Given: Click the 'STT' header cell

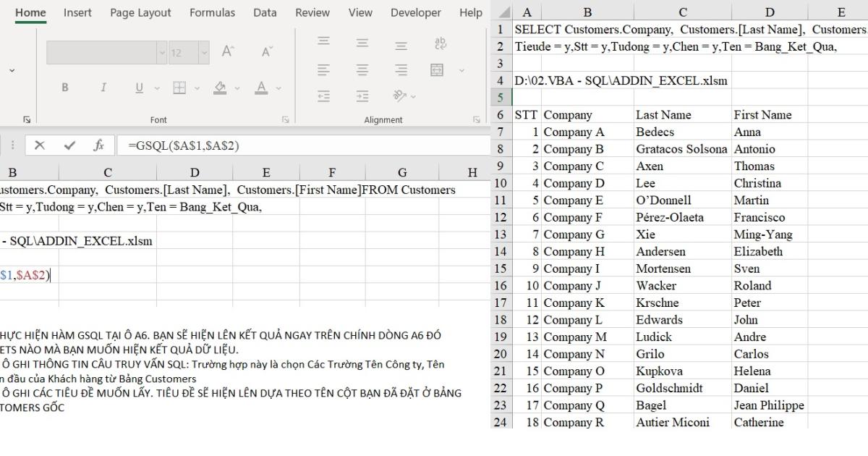Looking at the screenshot, I should [526, 115].
